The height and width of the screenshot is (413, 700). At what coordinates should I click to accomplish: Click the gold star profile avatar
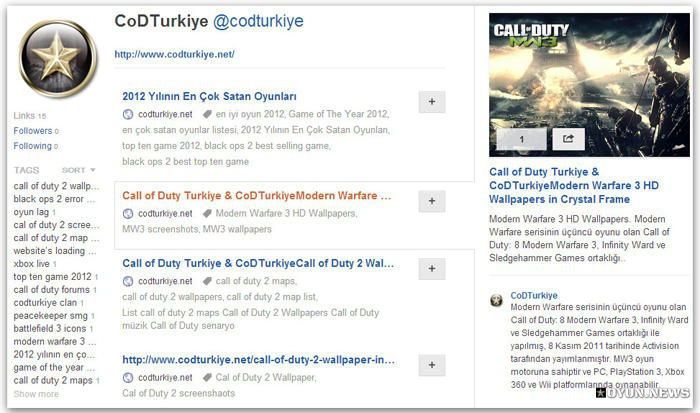58,58
